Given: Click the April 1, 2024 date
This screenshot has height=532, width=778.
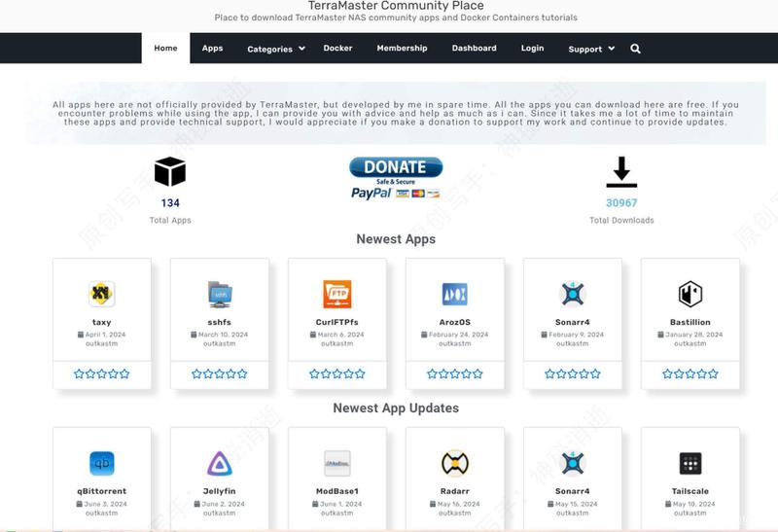Looking at the screenshot, I should coord(105,335).
